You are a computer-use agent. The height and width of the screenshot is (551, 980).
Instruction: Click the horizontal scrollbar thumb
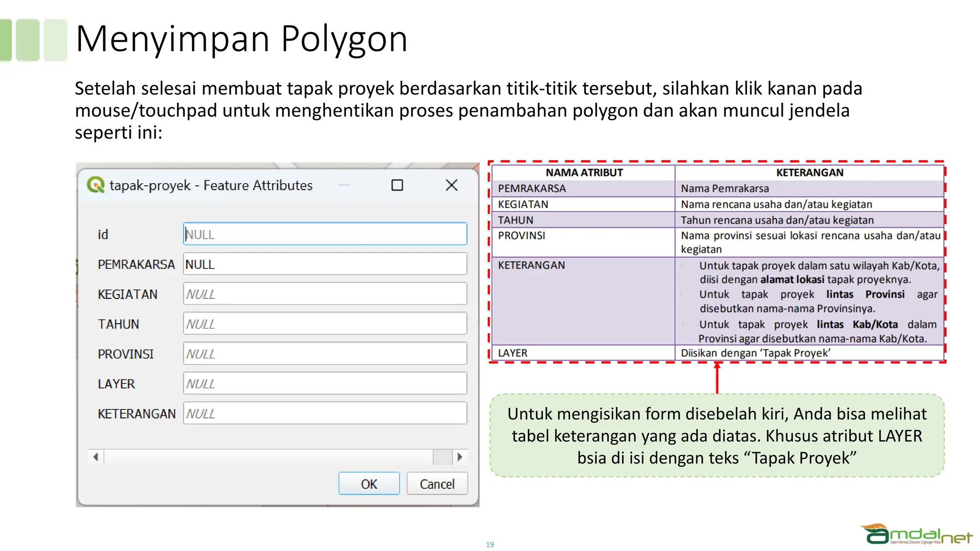pos(442,457)
